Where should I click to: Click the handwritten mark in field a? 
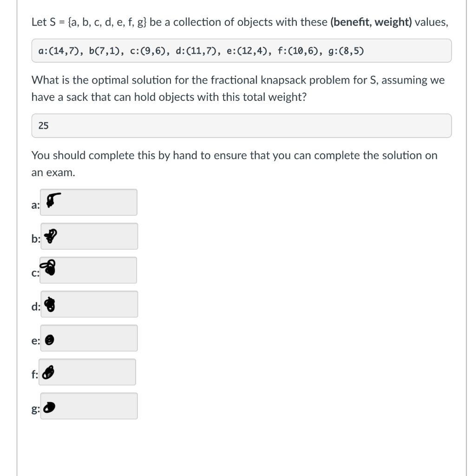[51, 199]
